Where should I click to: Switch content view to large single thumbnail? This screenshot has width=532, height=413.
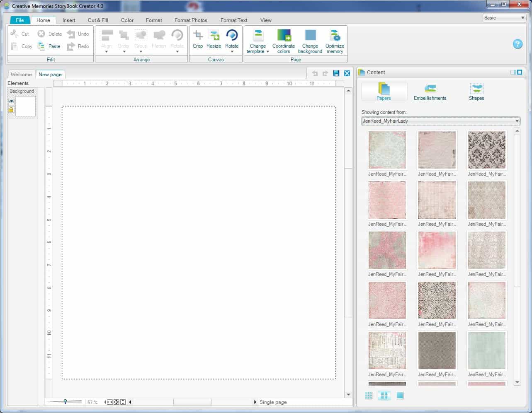(400, 396)
